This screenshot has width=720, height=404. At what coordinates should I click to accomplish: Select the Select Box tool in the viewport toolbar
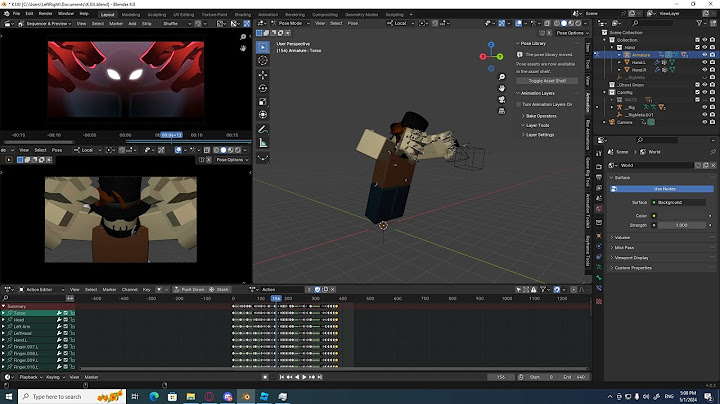[263, 47]
